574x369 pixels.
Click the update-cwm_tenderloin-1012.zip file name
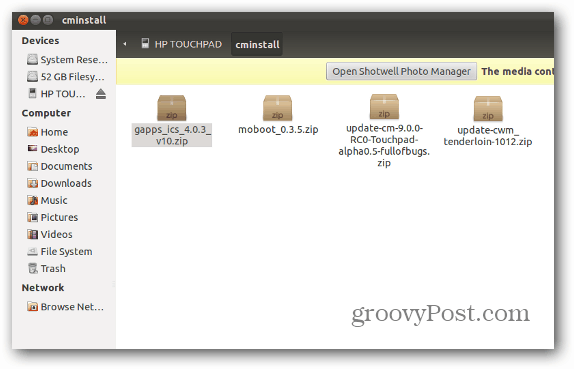point(488,136)
